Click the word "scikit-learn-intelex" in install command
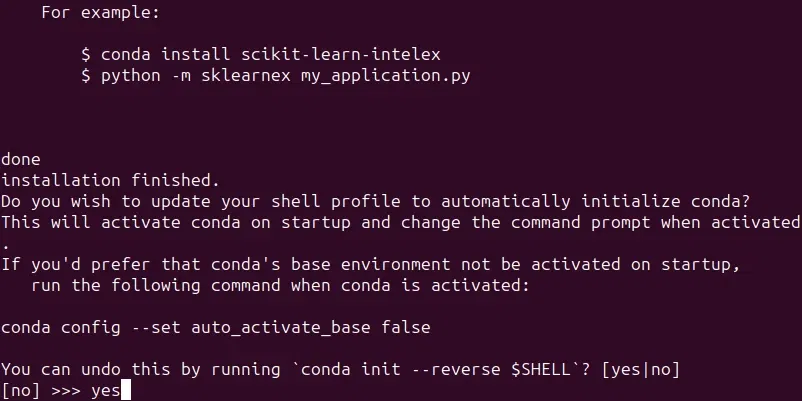The height and width of the screenshot is (401, 802). pyautogui.click(x=341, y=54)
